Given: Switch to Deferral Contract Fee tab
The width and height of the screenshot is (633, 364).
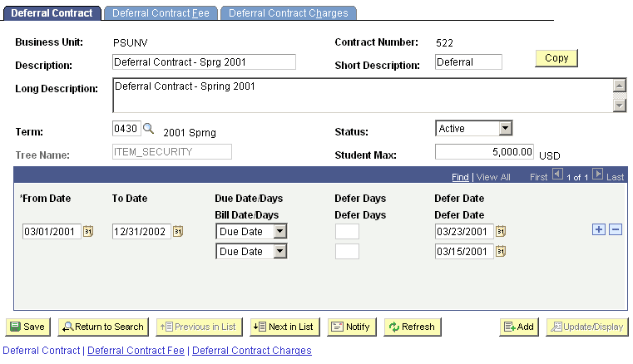Looking at the screenshot, I should click(161, 13).
